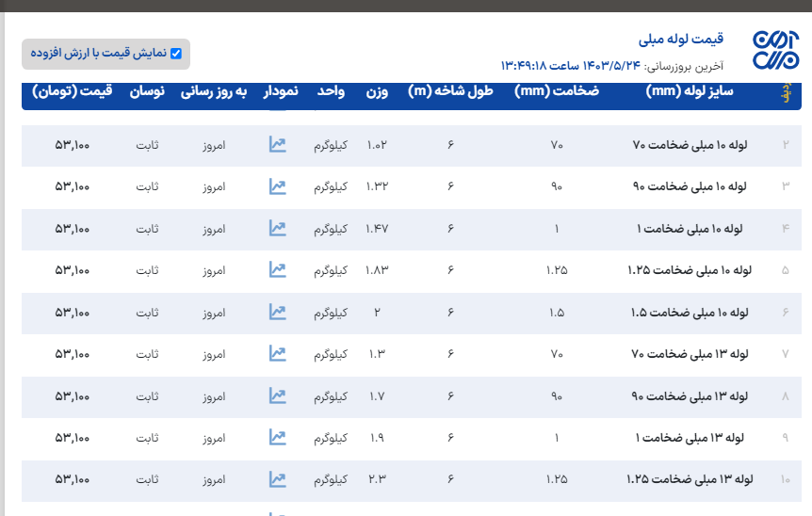
Task: Open the قیمت لوله مبلی title link
Action: click(681, 40)
